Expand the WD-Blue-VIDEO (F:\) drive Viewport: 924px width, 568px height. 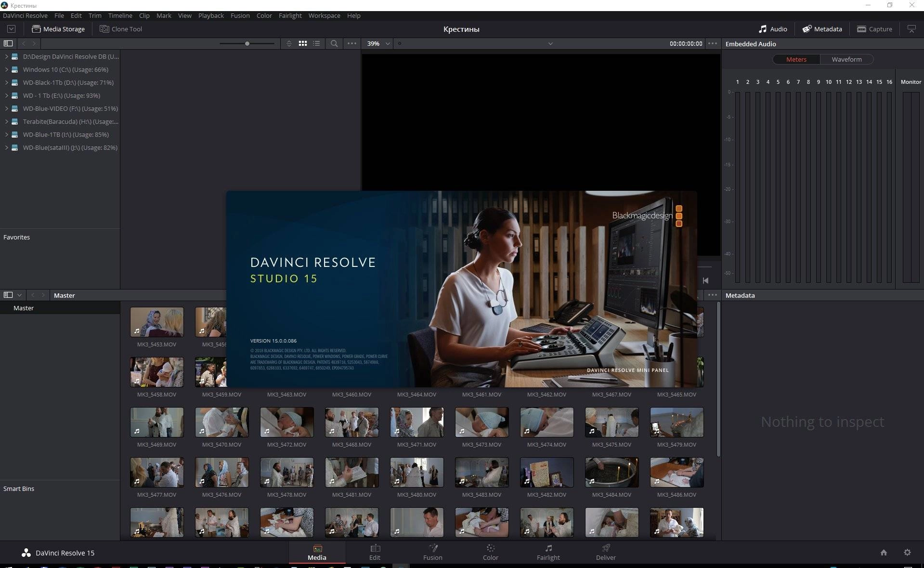point(6,108)
